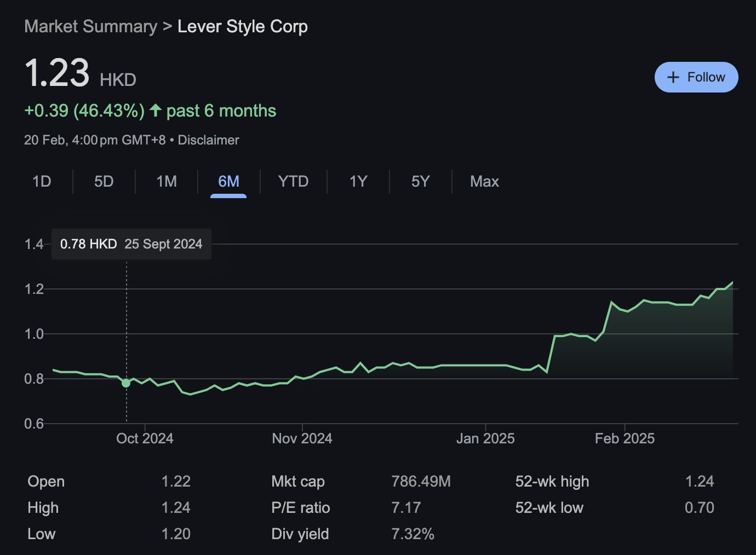Click the Feb 2025 axis label
This screenshot has width=756, height=555.
tap(625, 438)
